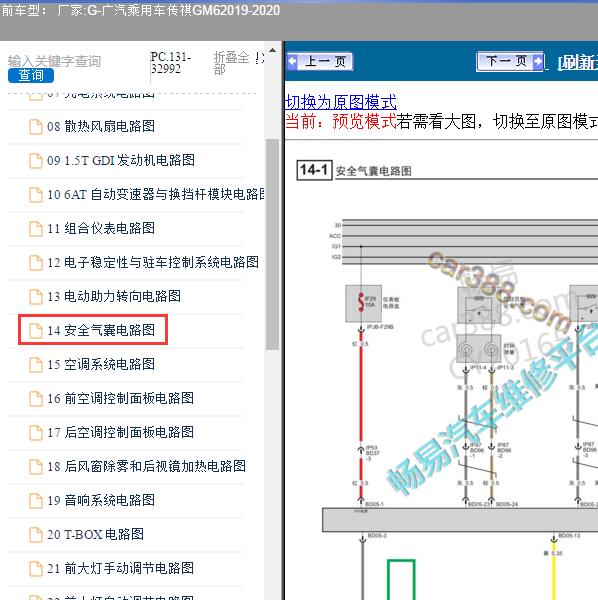
Task: Switch to original image mode link 切换为原图模式
Action: [x=341, y=102]
